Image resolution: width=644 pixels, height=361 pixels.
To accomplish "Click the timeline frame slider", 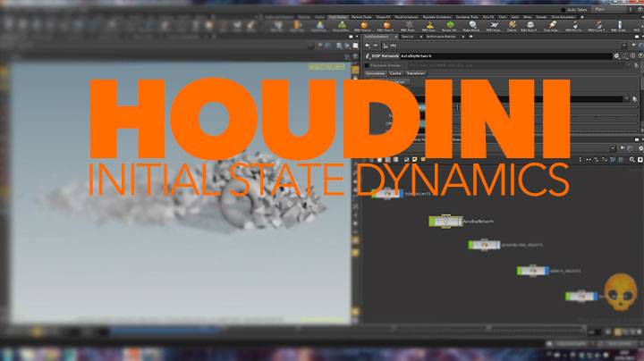I will click(347, 329).
